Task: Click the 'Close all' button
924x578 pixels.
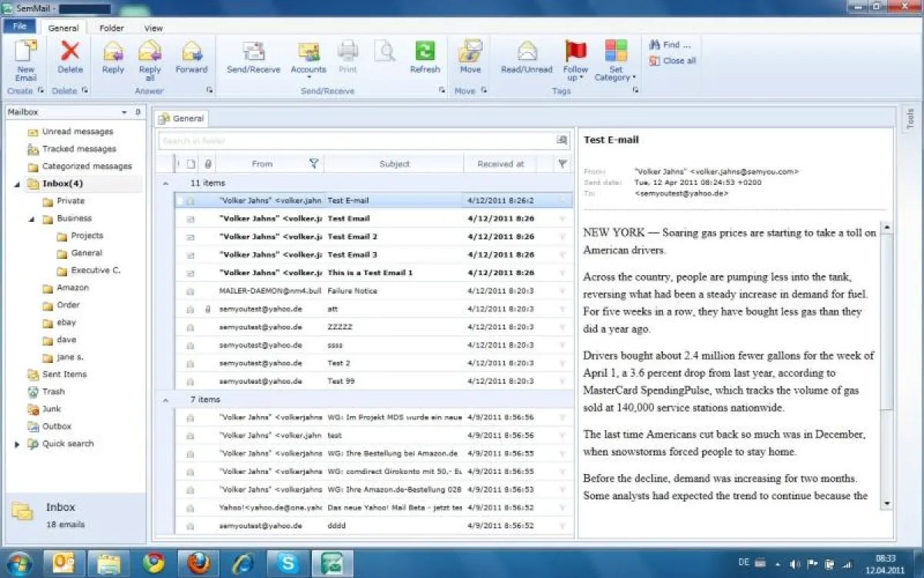Action: [671, 59]
